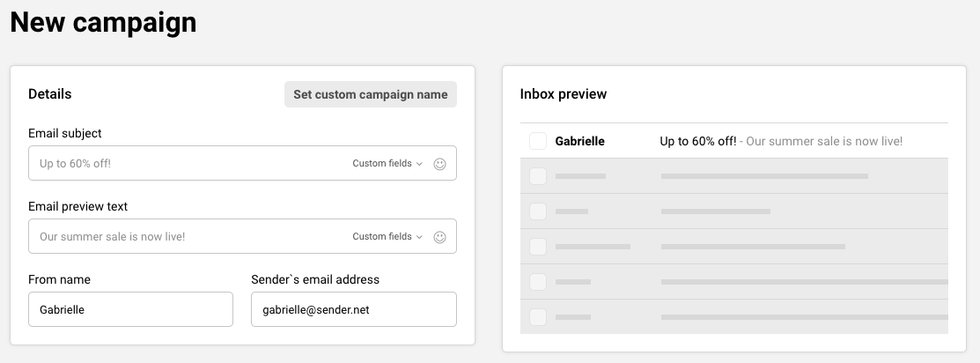Click the grey summer sale preview text in inbox row
The height and width of the screenshot is (363, 980).
pyautogui.click(x=823, y=141)
